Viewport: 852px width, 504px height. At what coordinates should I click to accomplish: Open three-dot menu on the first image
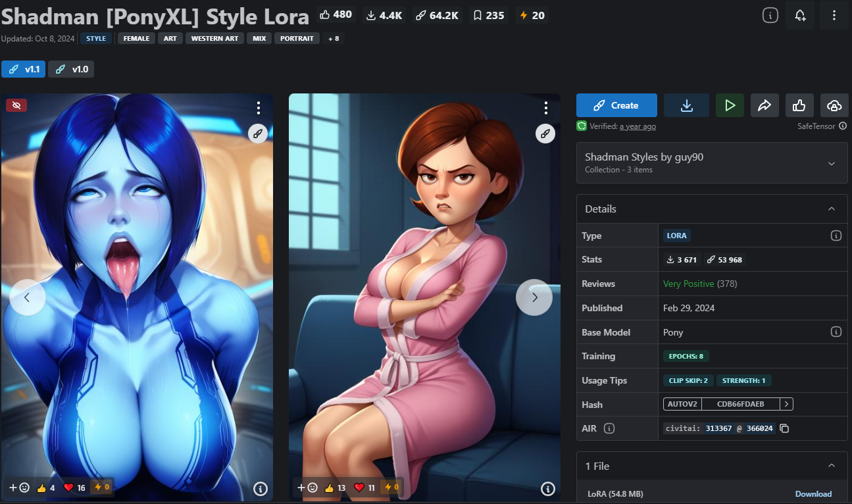[259, 108]
